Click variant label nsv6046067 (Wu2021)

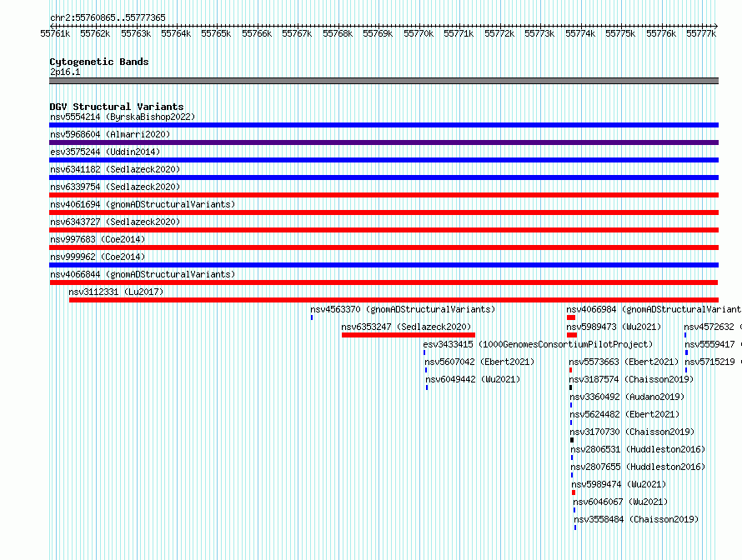pyautogui.click(x=620, y=502)
